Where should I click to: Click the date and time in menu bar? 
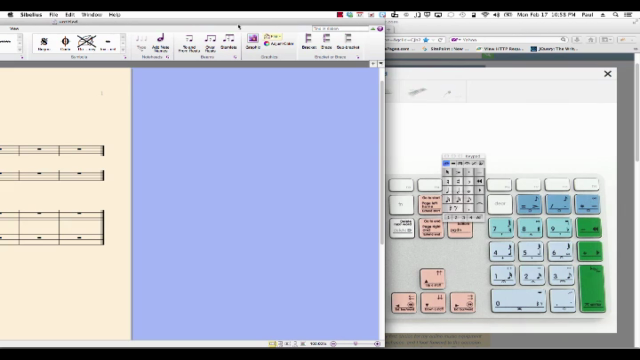[546, 15]
